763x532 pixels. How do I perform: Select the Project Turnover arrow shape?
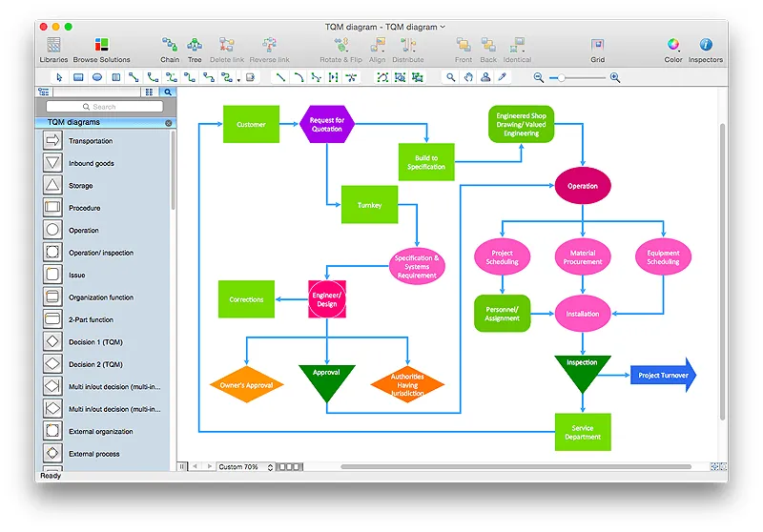click(x=663, y=375)
